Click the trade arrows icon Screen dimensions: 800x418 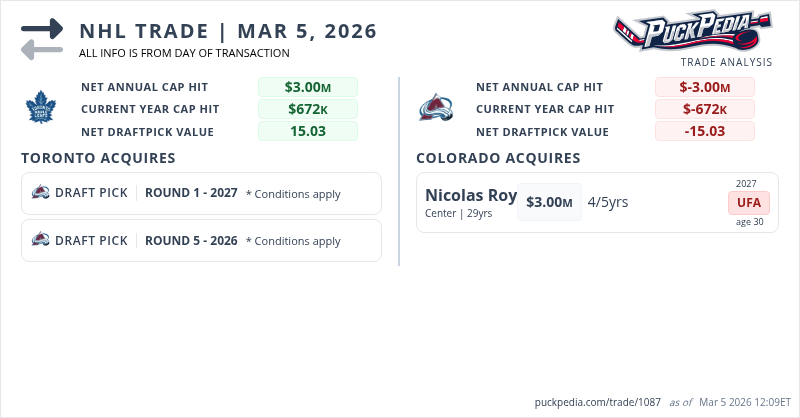click(42, 39)
